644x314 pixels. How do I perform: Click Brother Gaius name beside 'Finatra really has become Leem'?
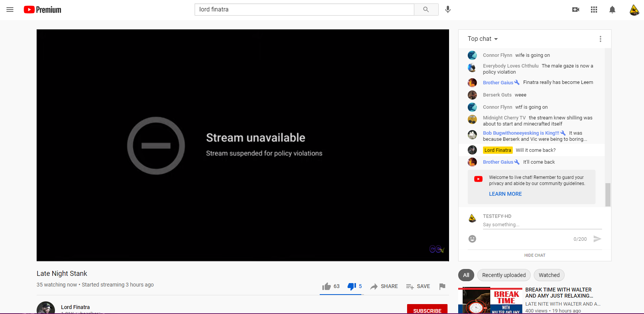pos(498,83)
